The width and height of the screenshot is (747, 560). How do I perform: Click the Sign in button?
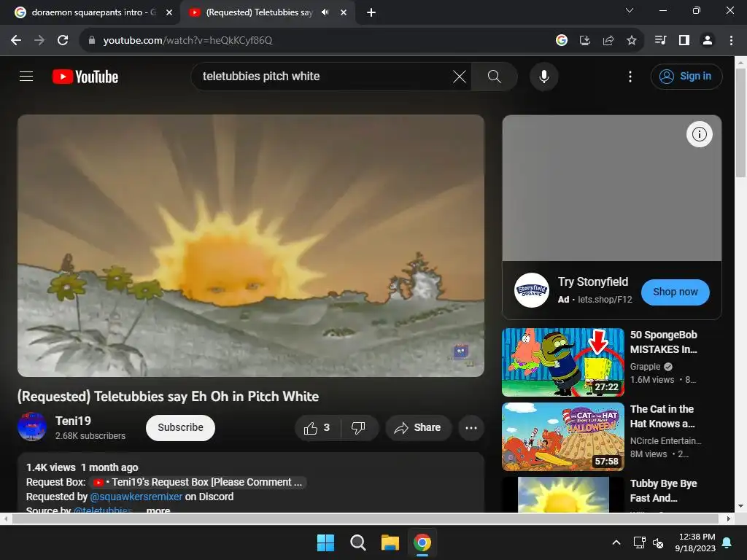[686, 76]
